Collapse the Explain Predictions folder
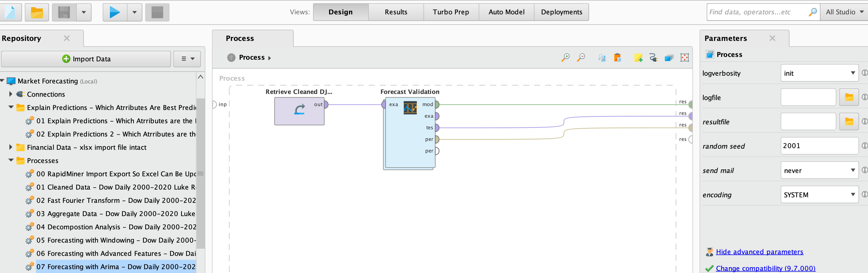868x273 pixels. (11, 107)
